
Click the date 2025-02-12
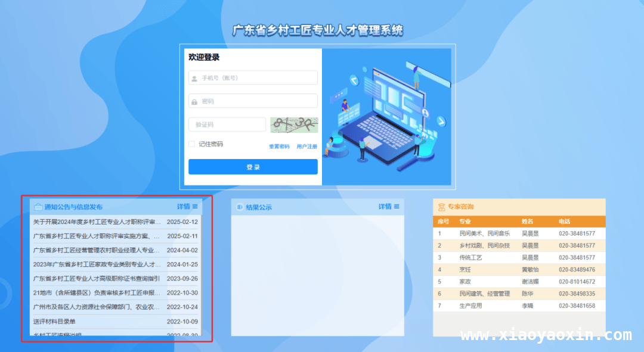pyautogui.click(x=182, y=222)
